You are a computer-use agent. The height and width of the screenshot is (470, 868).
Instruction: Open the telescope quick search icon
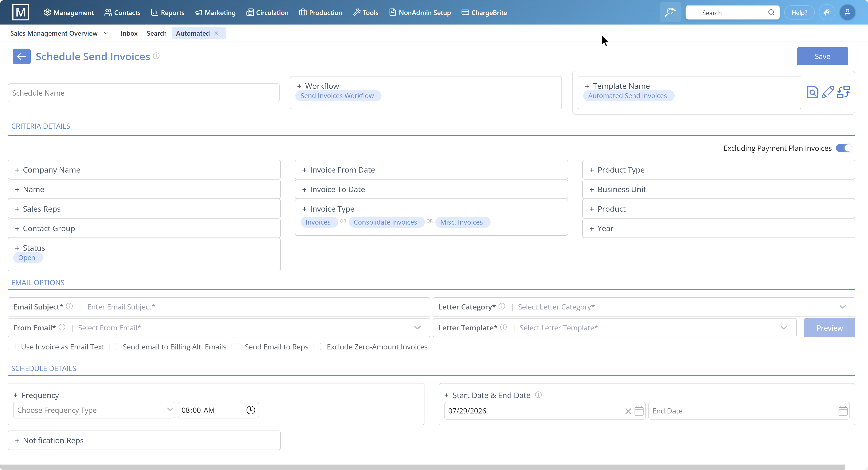pos(670,12)
